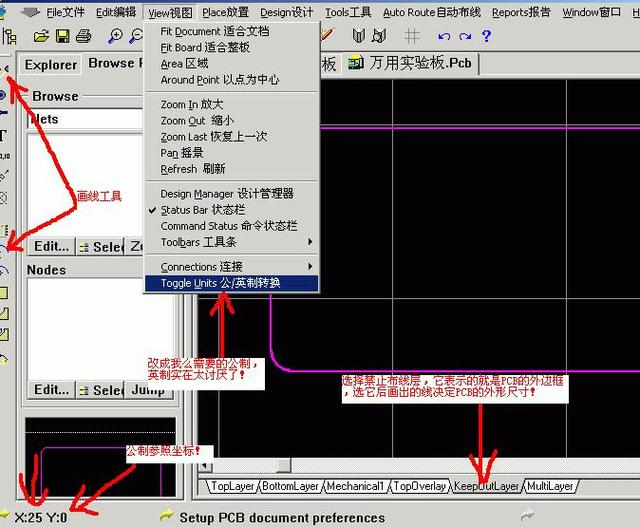Click the snap grid hash icon
Image resolution: width=640 pixels, height=527 pixels.
click(x=412, y=36)
